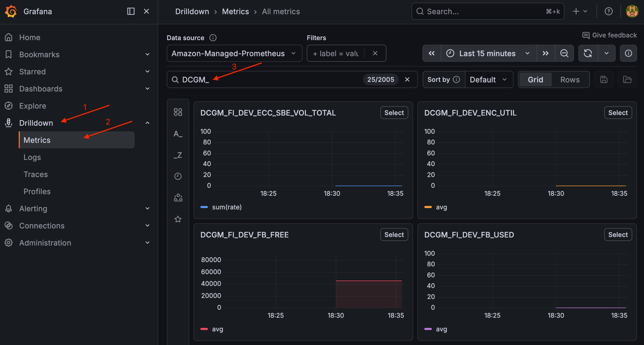Open the plus New menu

pos(580,11)
